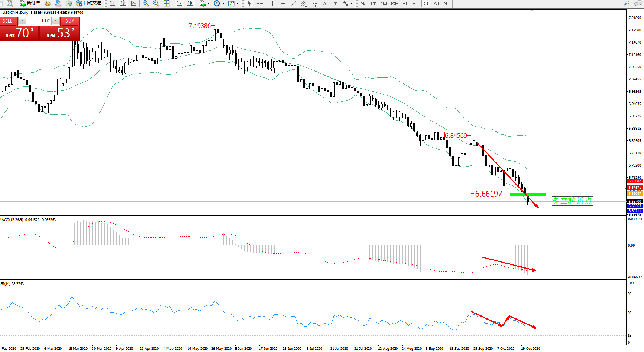The height and width of the screenshot is (352, 644).
Task: Open the search magnifier in top right
Action: click(x=627, y=3)
